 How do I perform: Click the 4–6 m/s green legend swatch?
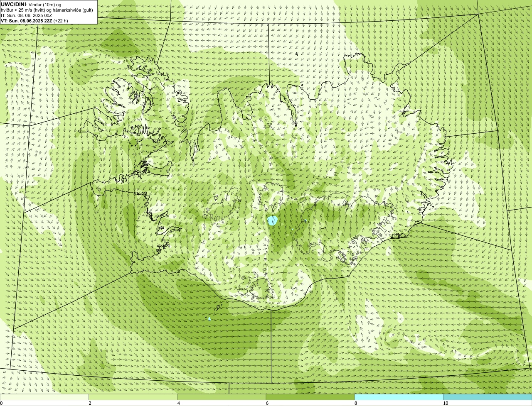222,397
